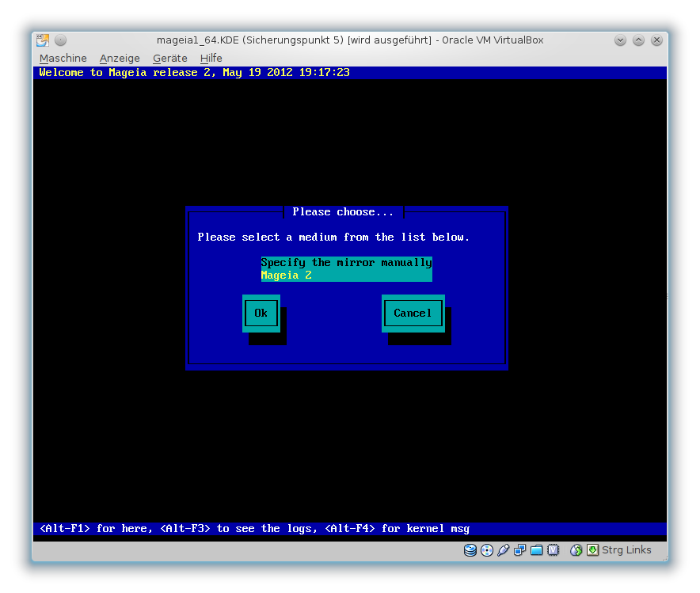Image resolution: width=700 pixels, height=593 pixels.
Task: Click the optical CD/DVD drive status icon
Action: pyautogui.click(x=487, y=550)
